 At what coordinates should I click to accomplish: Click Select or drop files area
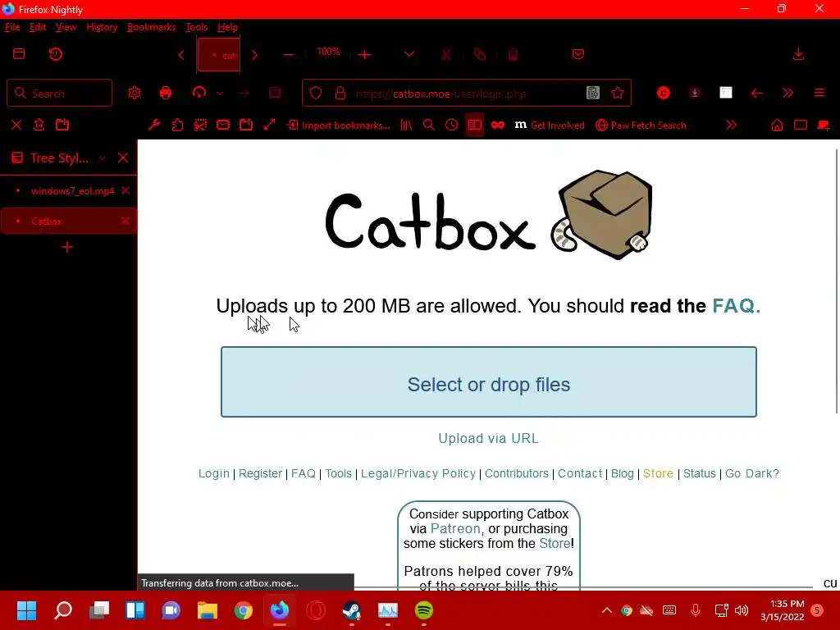point(489,382)
